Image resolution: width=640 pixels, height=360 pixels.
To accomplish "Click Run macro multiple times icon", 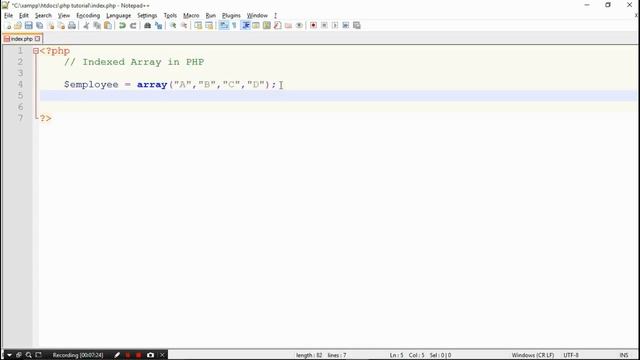I will tap(346, 25).
